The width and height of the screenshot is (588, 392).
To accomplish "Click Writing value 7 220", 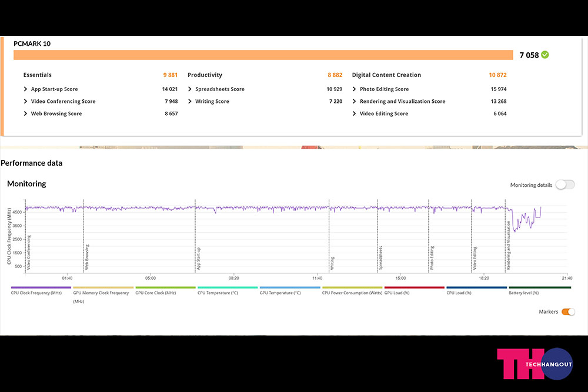I will pos(336,101).
